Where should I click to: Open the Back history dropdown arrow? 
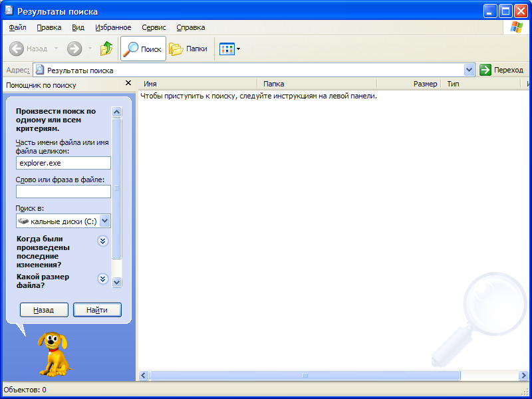[57, 49]
